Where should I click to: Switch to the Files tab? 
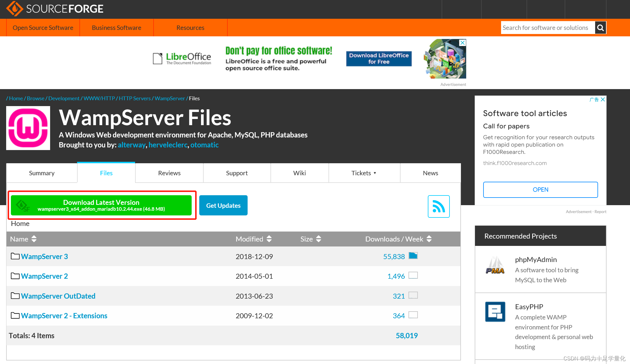click(x=106, y=173)
